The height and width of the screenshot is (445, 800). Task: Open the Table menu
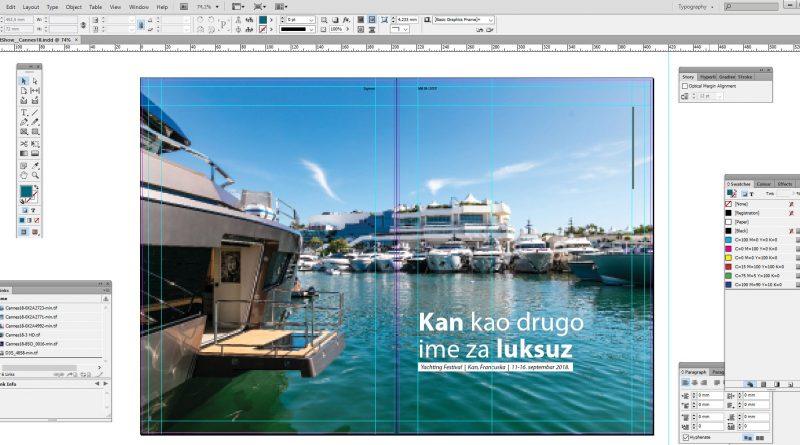pos(95,7)
